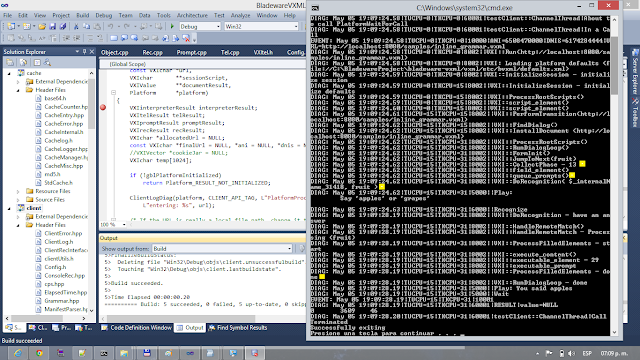This screenshot has width=640, height=360.
Task: Click the Increase Indent toolbar icon
Action: click(x=76, y=38)
